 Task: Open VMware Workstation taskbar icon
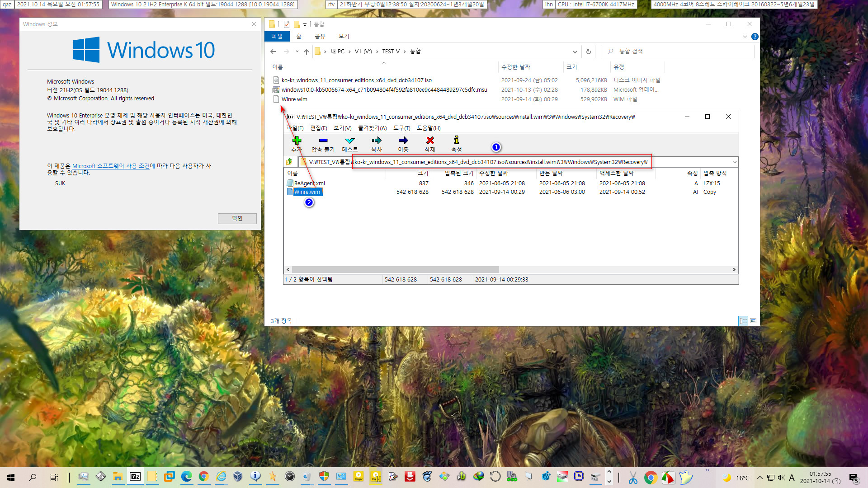(x=169, y=477)
